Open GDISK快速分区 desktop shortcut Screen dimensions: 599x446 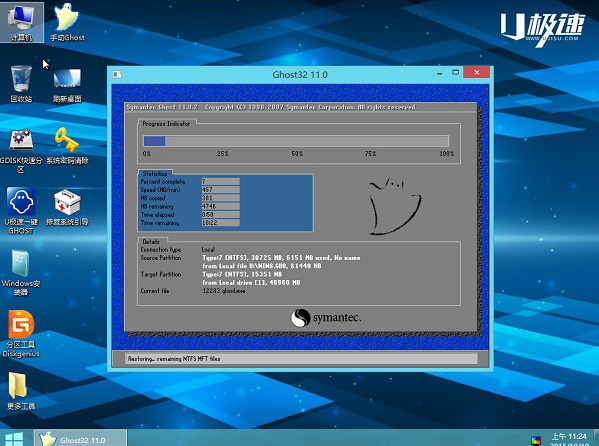21,151
